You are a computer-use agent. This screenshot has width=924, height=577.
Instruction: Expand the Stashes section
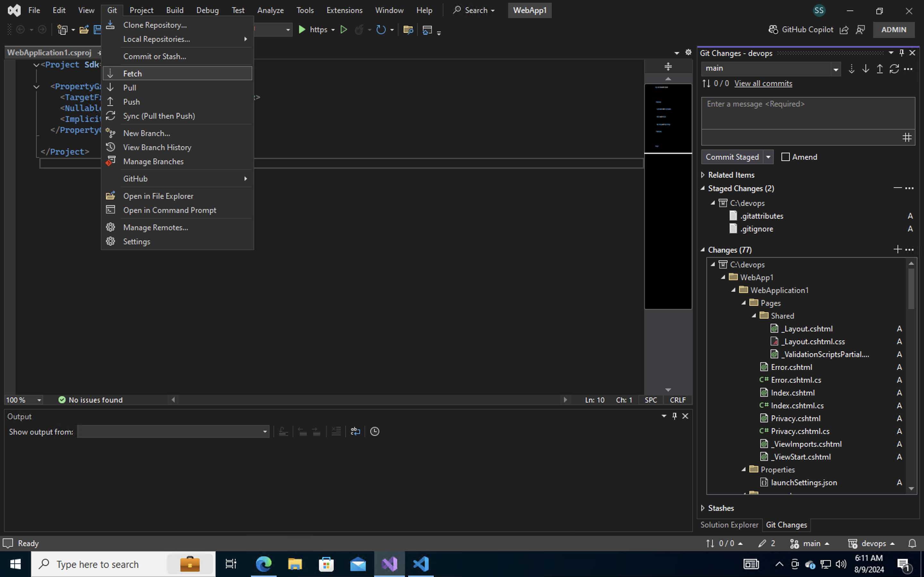(703, 508)
